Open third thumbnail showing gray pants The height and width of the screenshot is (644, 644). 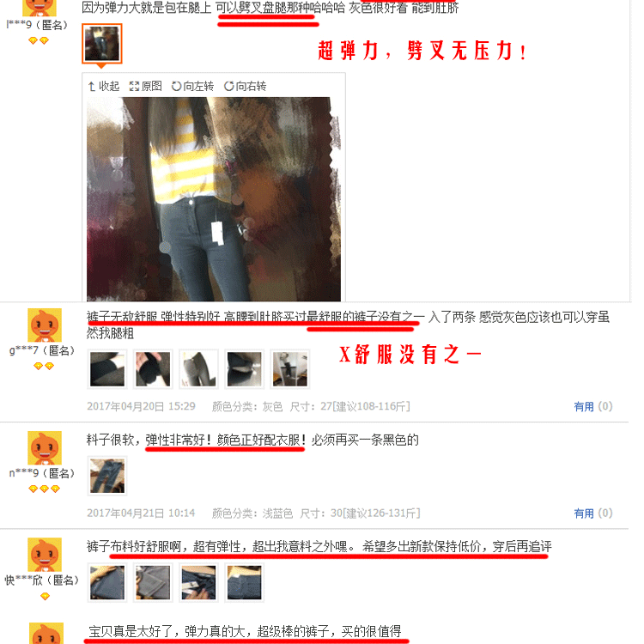199,369
